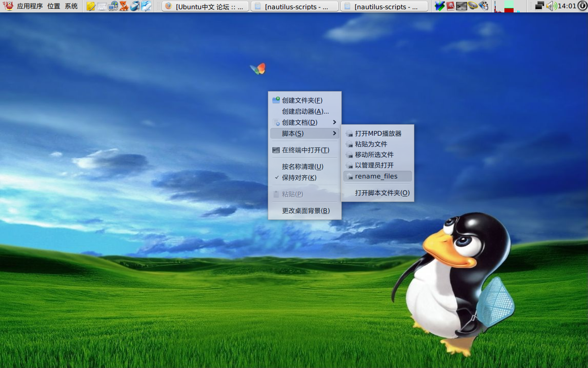Screen dimensions: 588x368
Task: Open the main menu devil logo icon
Action: pos(8,6)
